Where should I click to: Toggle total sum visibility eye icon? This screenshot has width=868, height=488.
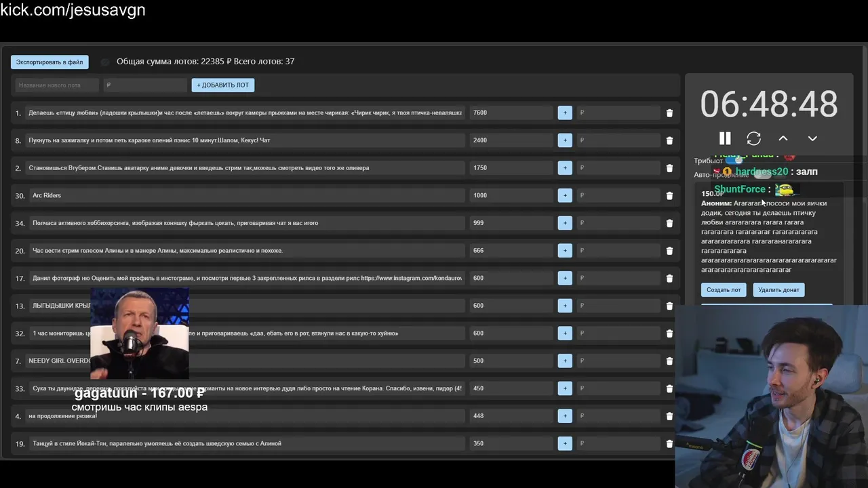(x=105, y=62)
